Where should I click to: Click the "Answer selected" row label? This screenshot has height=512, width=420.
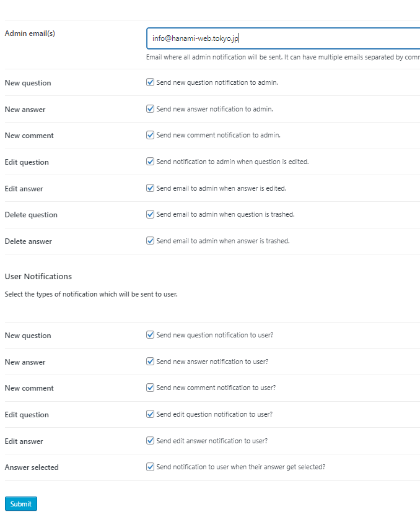coord(32,467)
